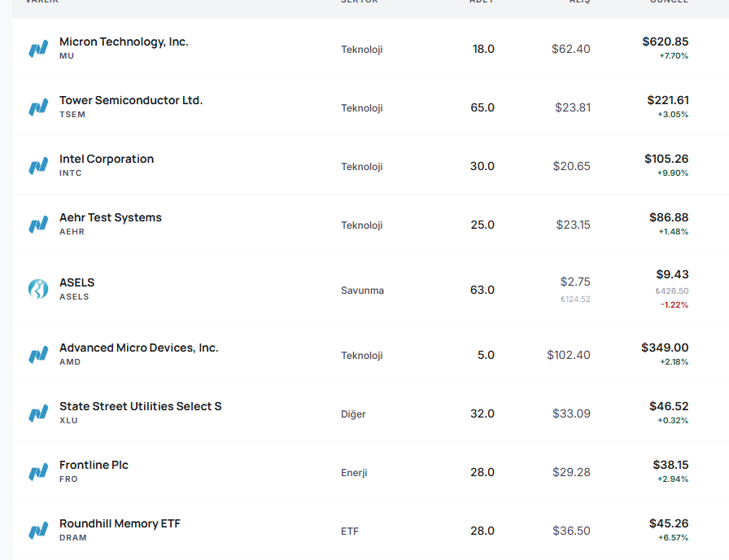Click lira purchase price ₺124.52
The image size is (729, 560).
575,299
